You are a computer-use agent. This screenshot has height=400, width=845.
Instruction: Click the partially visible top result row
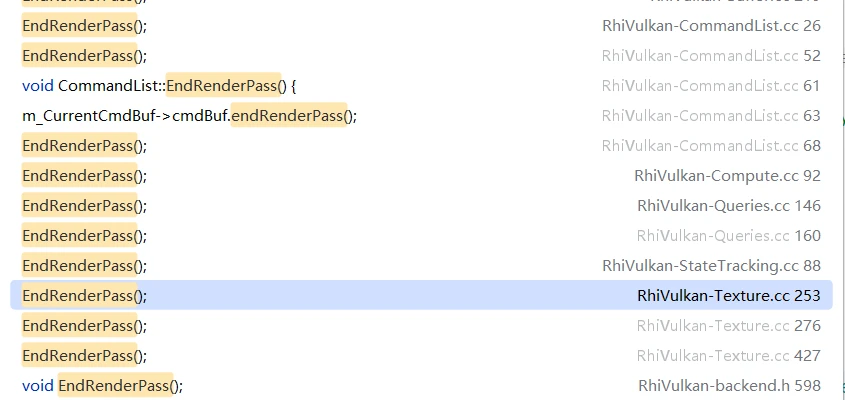[421, 4]
